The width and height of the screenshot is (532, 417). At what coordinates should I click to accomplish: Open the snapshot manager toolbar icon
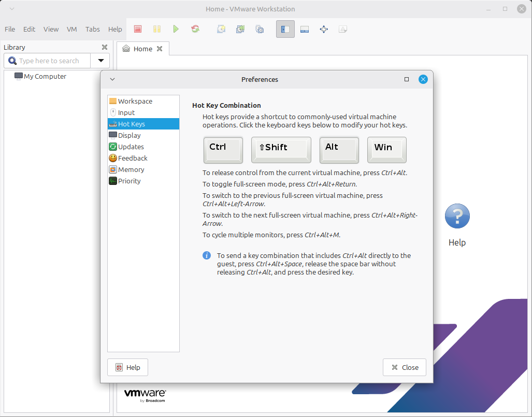(x=260, y=29)
